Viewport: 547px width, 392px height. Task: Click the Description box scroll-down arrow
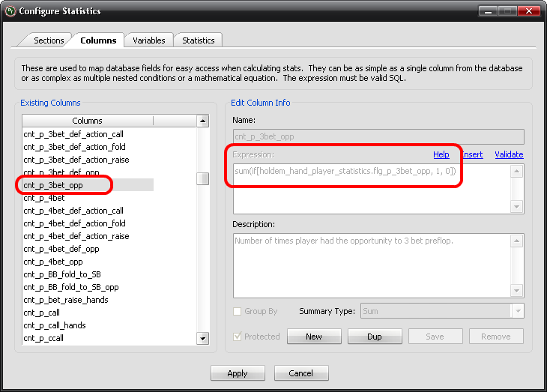[x=516, y=290]
